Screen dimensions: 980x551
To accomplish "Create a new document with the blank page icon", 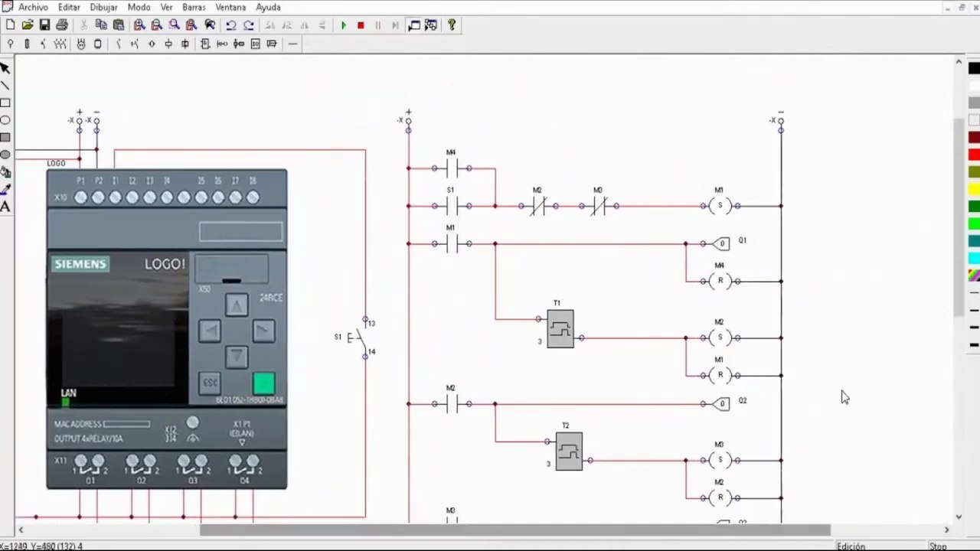I will coord(10,25).
